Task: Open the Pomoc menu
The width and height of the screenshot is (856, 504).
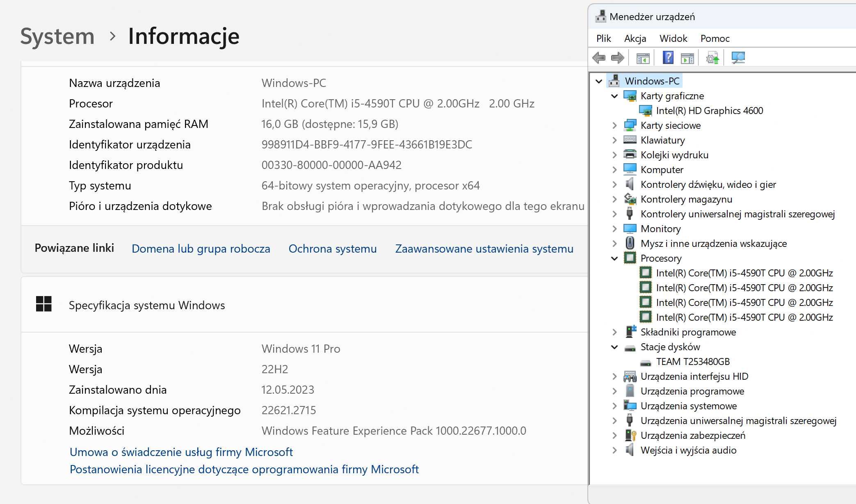Action: [715, 39]
